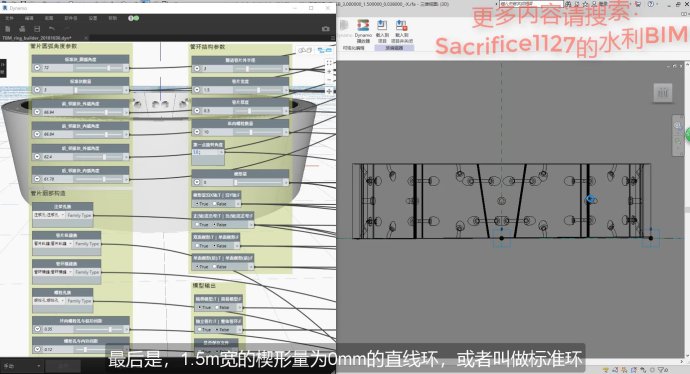
Task: Click the shopping cart Exchange Apps icon in Revit
Action: point(638,4)
